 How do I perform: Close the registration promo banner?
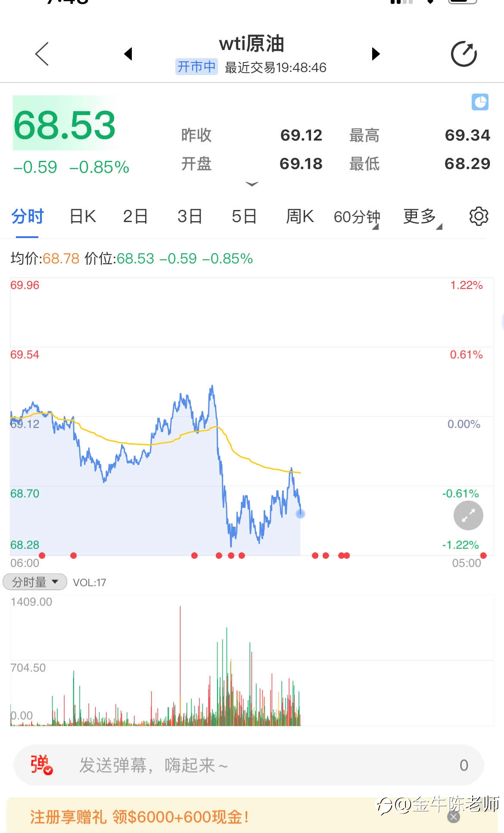[454, 817]
